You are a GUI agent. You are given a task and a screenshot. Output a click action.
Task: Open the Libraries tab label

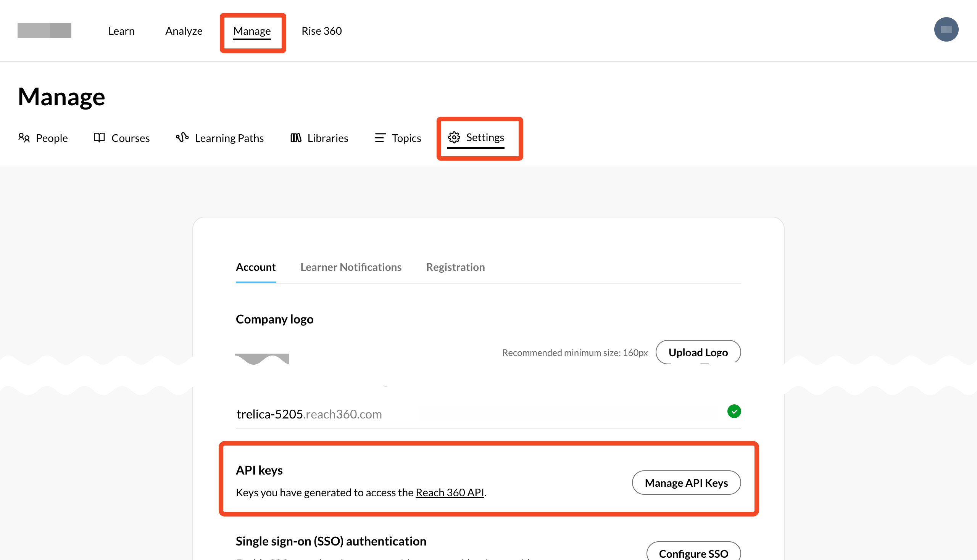point(328,138)
